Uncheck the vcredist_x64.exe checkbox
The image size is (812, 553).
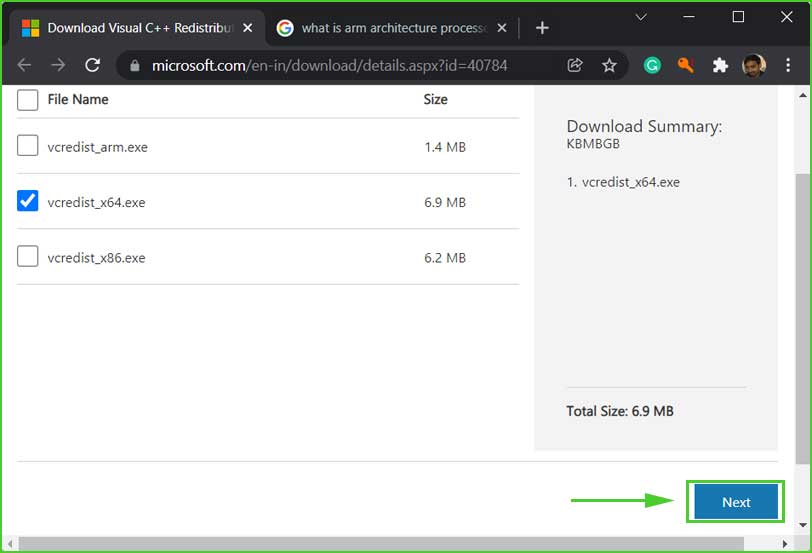pyautogui.click(x=27, y=201)
